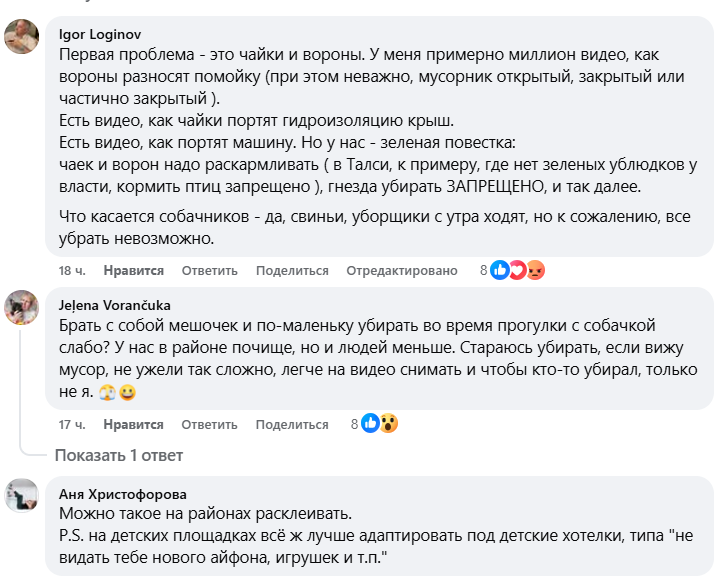Click the 17 ч. timestamp
Image resolution: width=720 pixels, height=578 pixels.
(72, 424)
